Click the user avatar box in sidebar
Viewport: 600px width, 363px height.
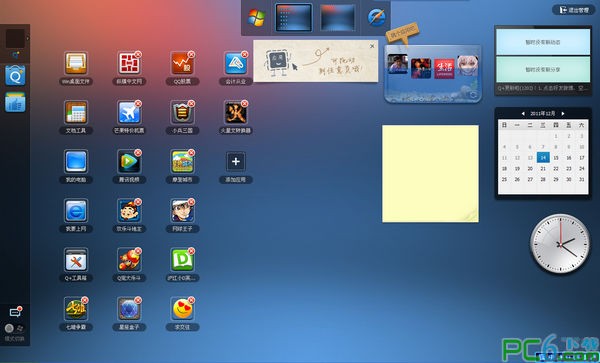[15, 39]
